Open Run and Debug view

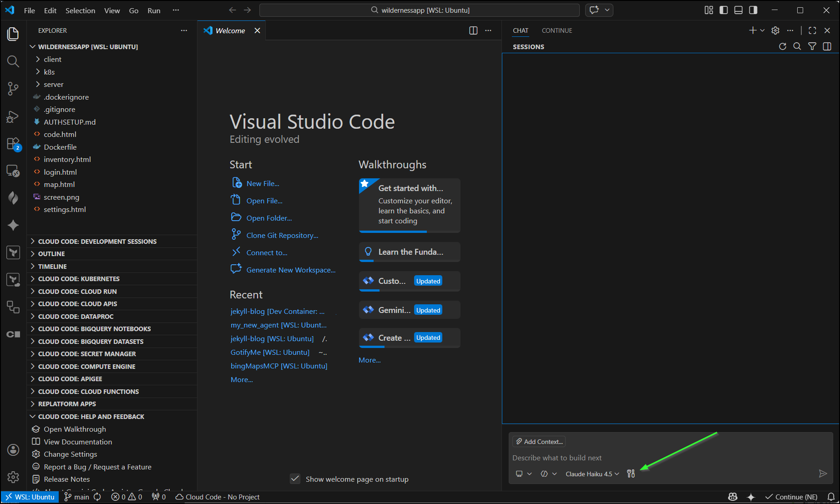[13, 116]
